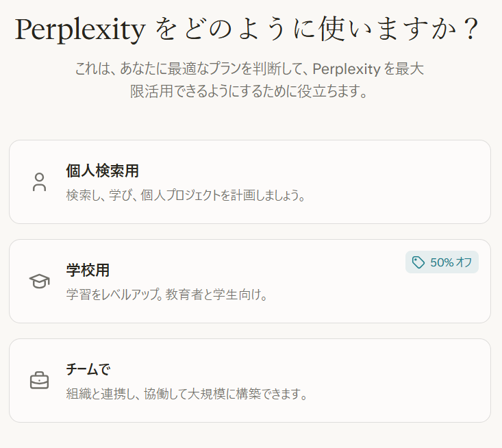Click the subtitle text starting これは、あなたに最適な
The image size is (502, 448).
(250, 69)
